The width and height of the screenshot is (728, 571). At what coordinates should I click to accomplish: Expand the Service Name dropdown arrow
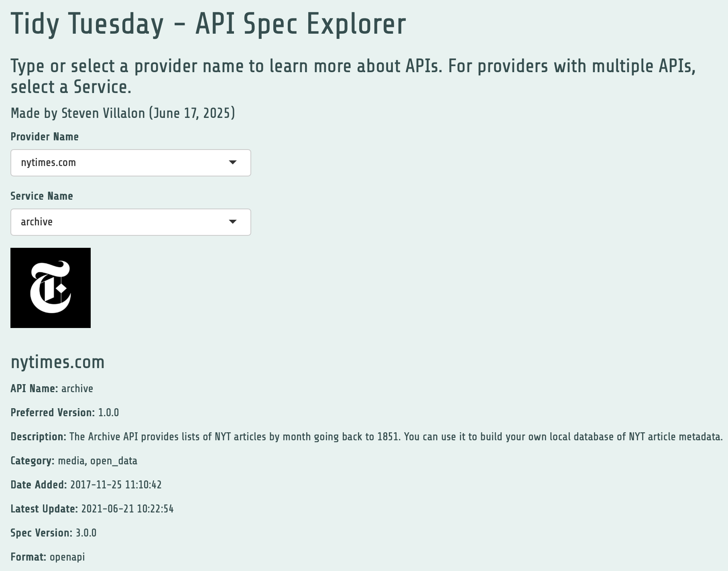click(x=233, y=222)
